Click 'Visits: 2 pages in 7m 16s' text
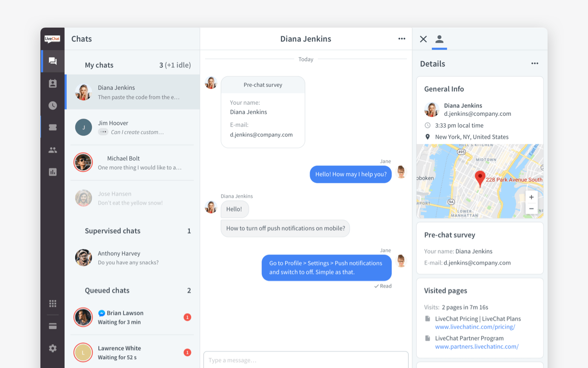Viewport: 588px width, 368px height. click(x=456, y=307)
